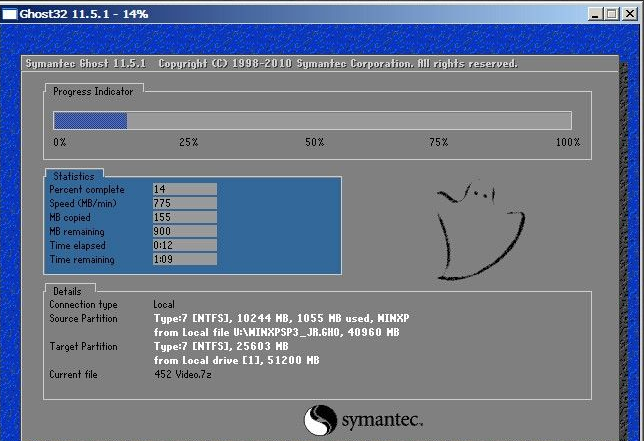Click the Source Partition label
This screenshot has height=441, width=644.
pos(83,319)
